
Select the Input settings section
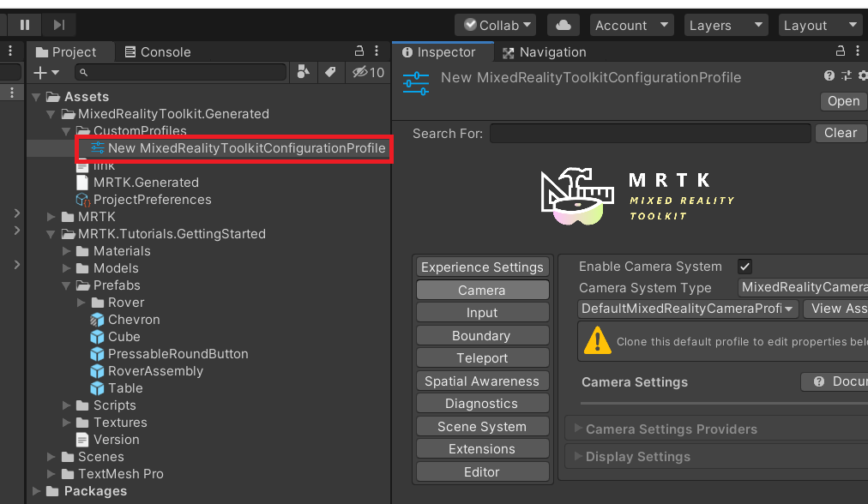482,313
